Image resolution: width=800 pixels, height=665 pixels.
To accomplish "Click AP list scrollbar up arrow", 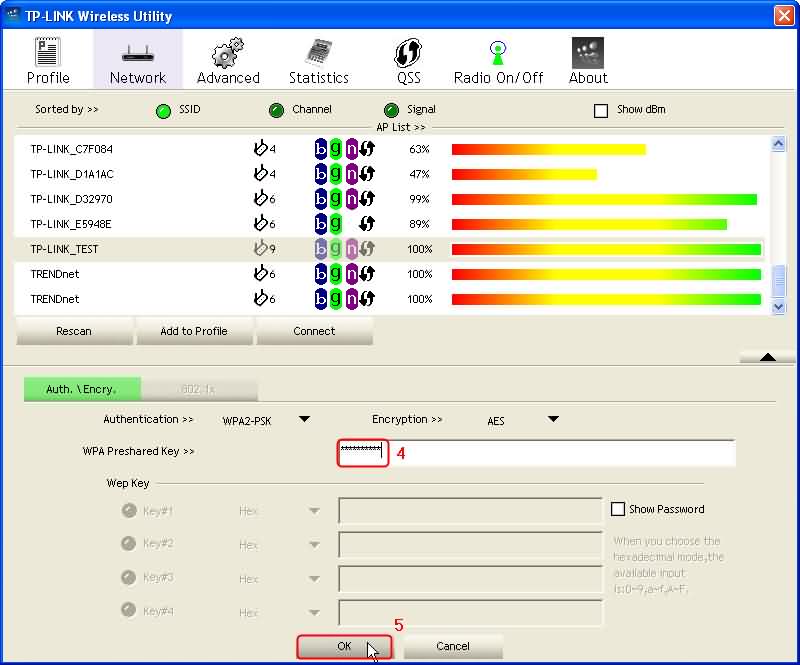I will [778, 144].
